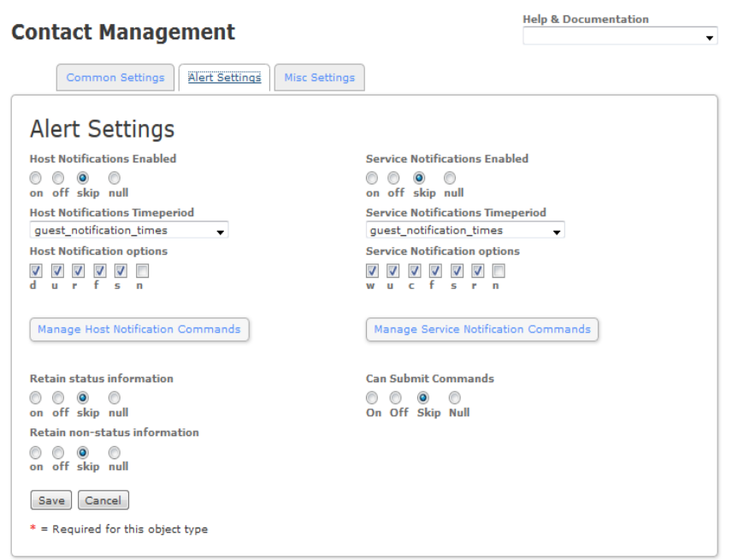This screenshot has height=560, width=732.
Task: Set Can Submit Commands to On
Action: pos(372,398)
